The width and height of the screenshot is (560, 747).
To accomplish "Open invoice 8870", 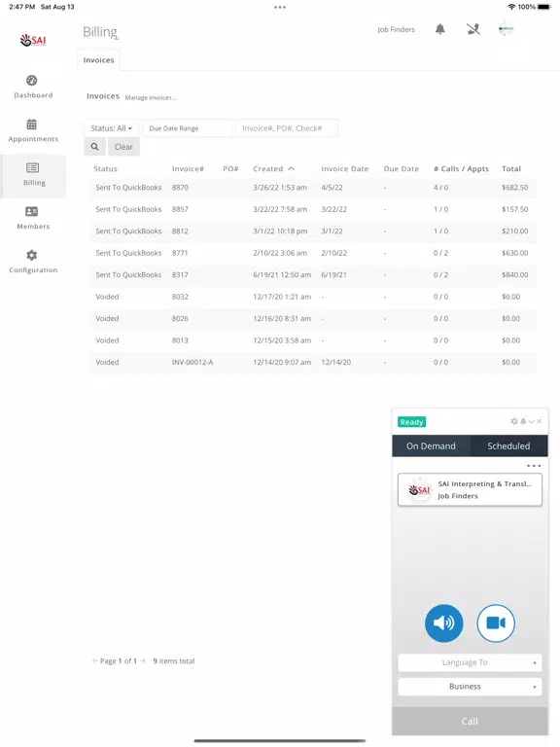I will [313, 188].
